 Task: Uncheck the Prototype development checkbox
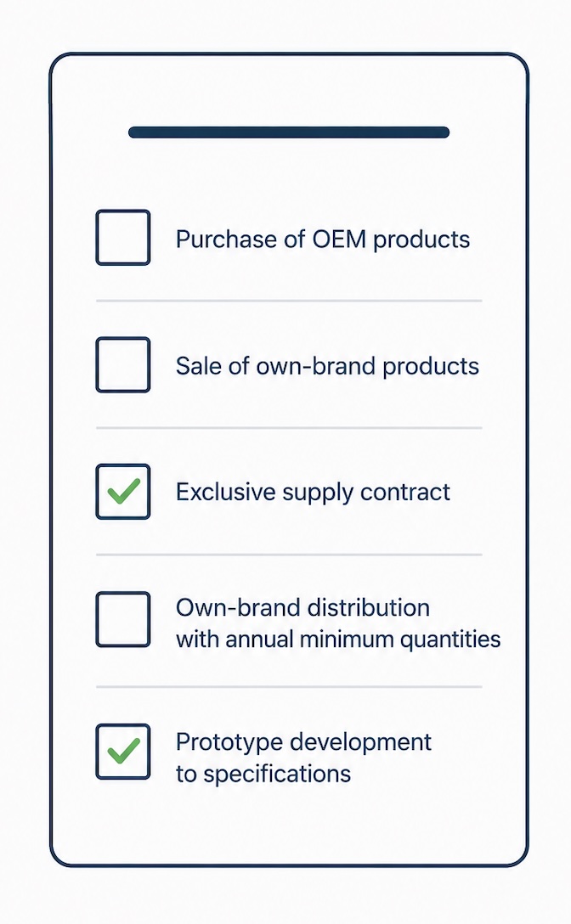click(x=122, y=752)
